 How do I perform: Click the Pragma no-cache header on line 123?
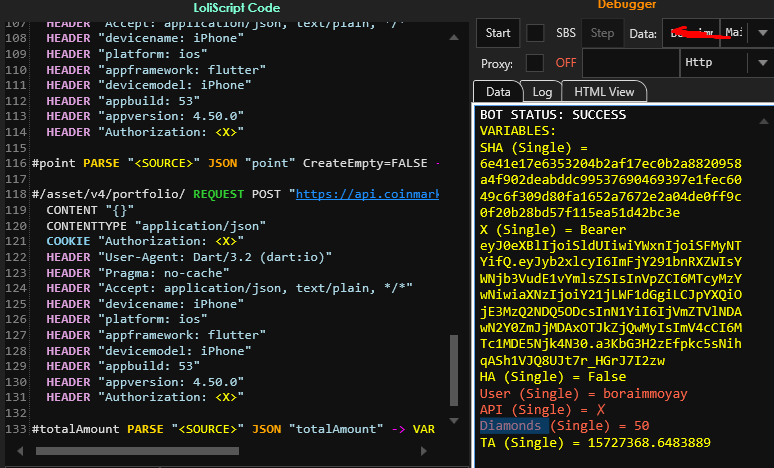click(138, 273)
